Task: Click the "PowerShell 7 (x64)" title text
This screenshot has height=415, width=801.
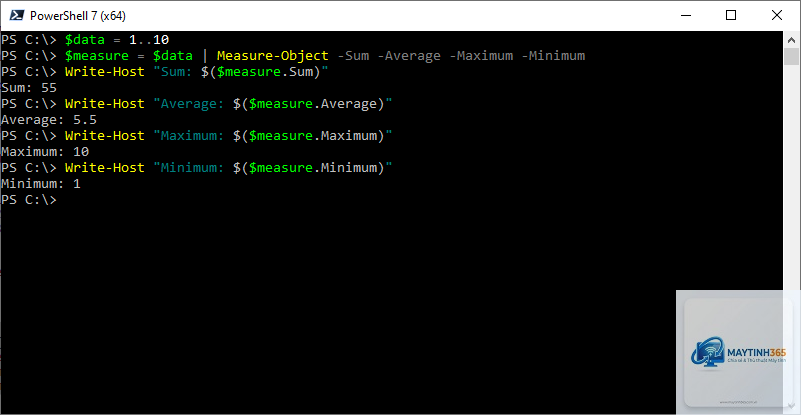Action: 78,16
